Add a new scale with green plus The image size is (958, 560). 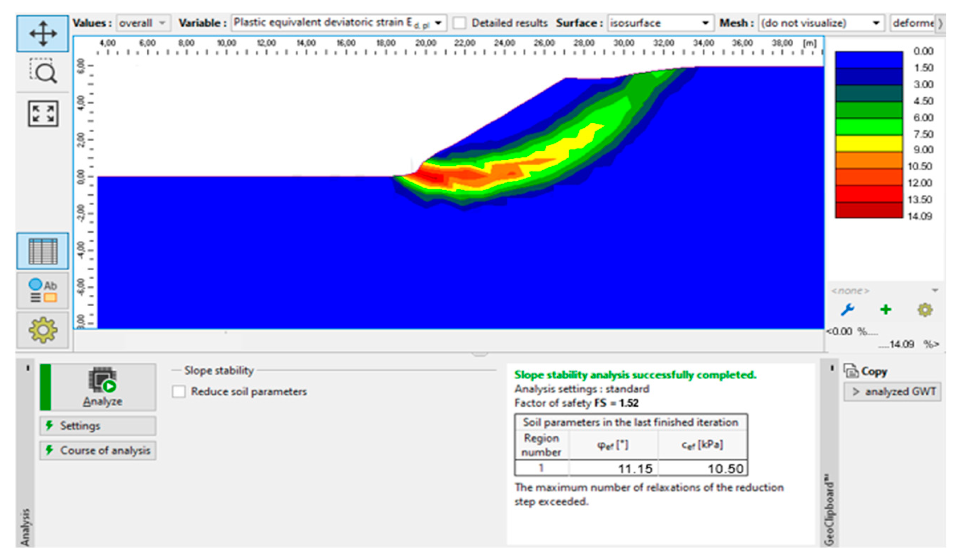pyautogui.click(x=886, y=310)
